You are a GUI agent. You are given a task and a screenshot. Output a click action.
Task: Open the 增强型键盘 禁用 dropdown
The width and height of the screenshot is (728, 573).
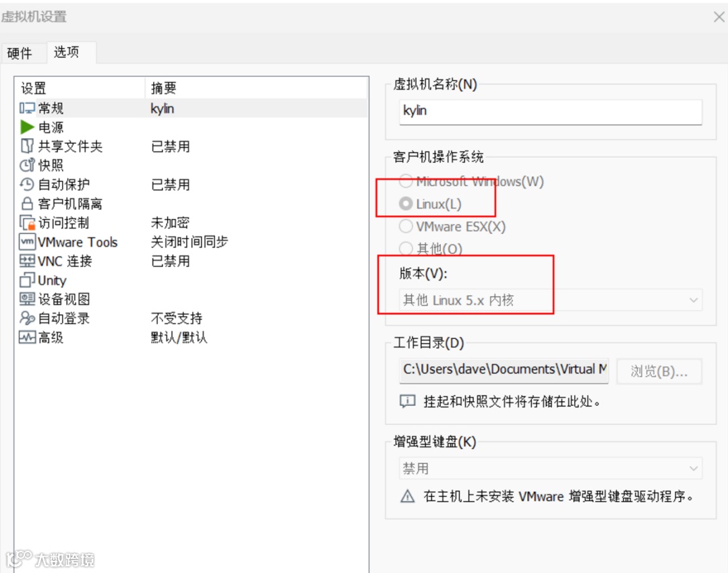(551, 469)
